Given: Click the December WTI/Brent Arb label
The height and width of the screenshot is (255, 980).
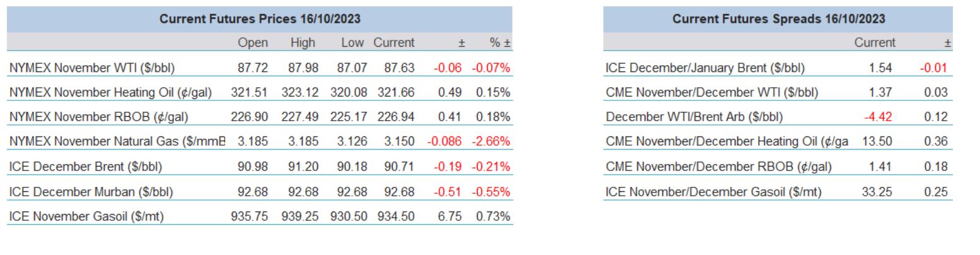Looking at the screenshot, I should pos(685,117).
